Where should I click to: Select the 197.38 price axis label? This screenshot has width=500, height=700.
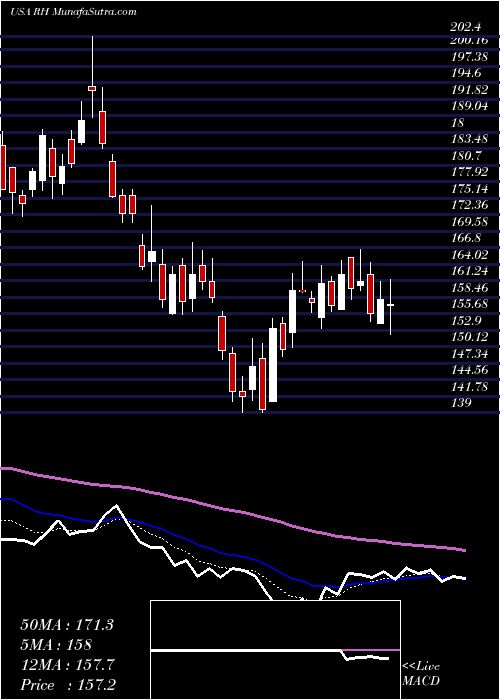click(x=468, y=56)
